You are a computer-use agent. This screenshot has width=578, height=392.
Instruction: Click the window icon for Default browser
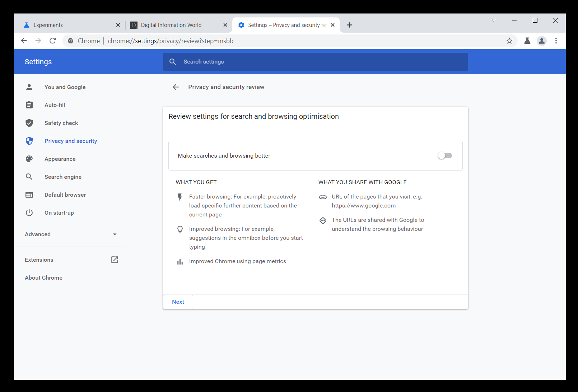point(29,195)
